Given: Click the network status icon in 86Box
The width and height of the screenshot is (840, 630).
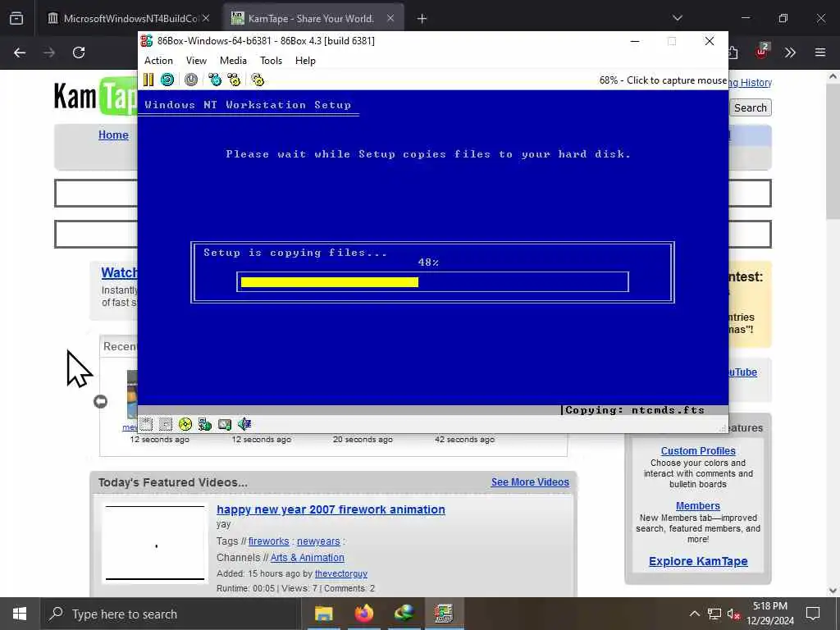Looking at the screenshot, I should pyautogui.click(x=204, y=424).
